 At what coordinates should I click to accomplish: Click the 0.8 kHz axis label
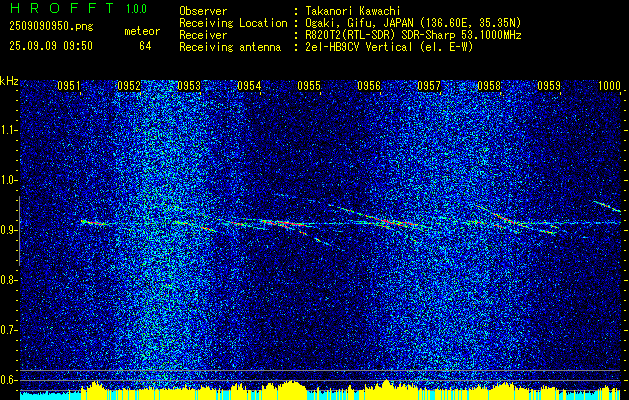pyautogui.click(x=9, y=280)
